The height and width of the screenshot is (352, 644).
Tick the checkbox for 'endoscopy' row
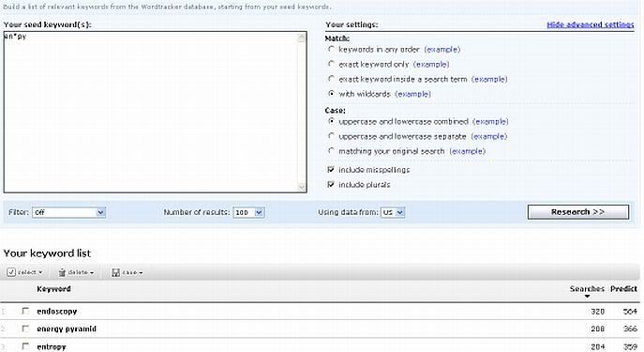click(25, 311)
